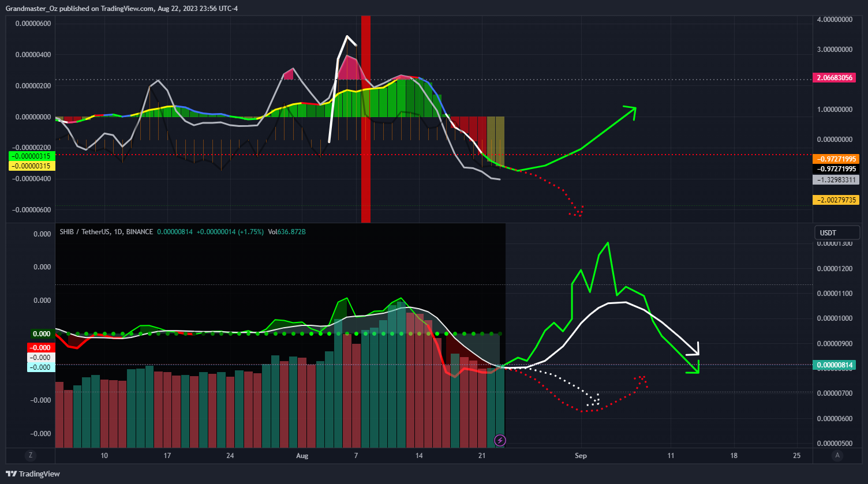Click the 0.00000400 left-axis value
The image size is (868, 484).
click(x=32, y=55)
